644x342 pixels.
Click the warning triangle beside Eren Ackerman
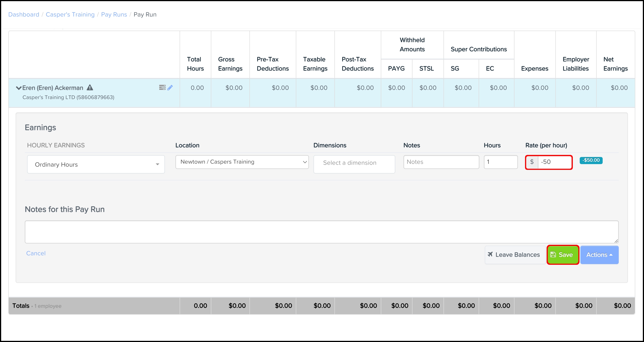[x=90, y=88]
